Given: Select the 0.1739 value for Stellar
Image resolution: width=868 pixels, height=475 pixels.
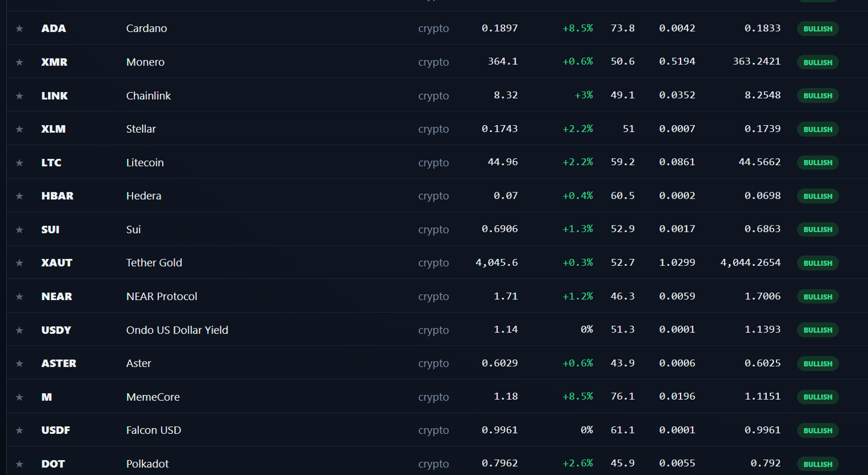Looking at the screenshot, I should [762, 129].
